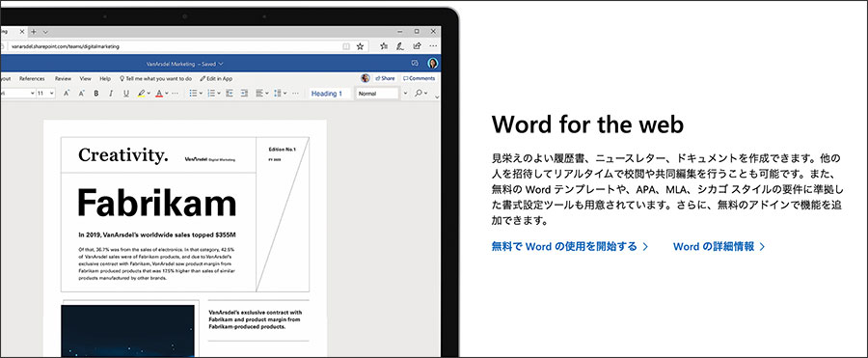Decrease paragraph indent
Image resolution: width=868 pixels, height=358 pixels.
coord(230,94)
